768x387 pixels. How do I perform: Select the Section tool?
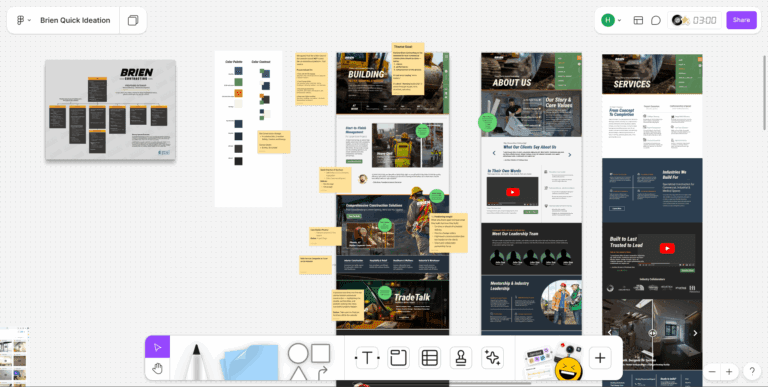point(398,358)
